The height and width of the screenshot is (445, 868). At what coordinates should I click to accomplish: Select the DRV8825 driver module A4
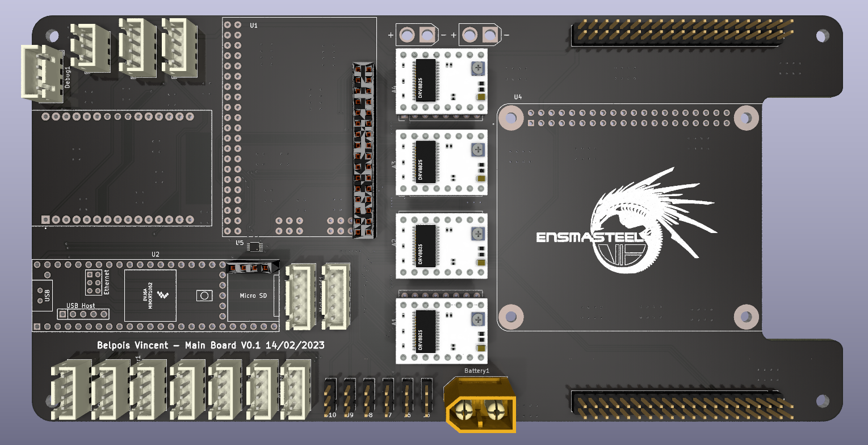click(x=441, y=80)
